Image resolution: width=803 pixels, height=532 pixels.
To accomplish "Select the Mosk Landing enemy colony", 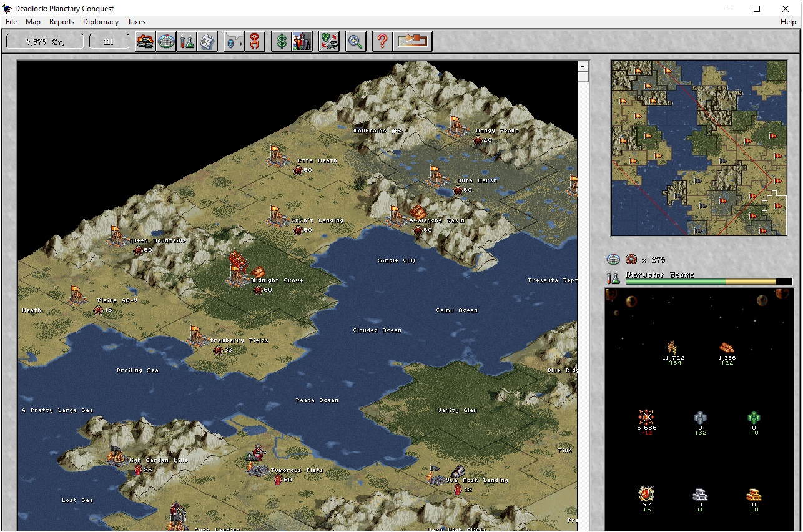I will click(x=436, y=476).
